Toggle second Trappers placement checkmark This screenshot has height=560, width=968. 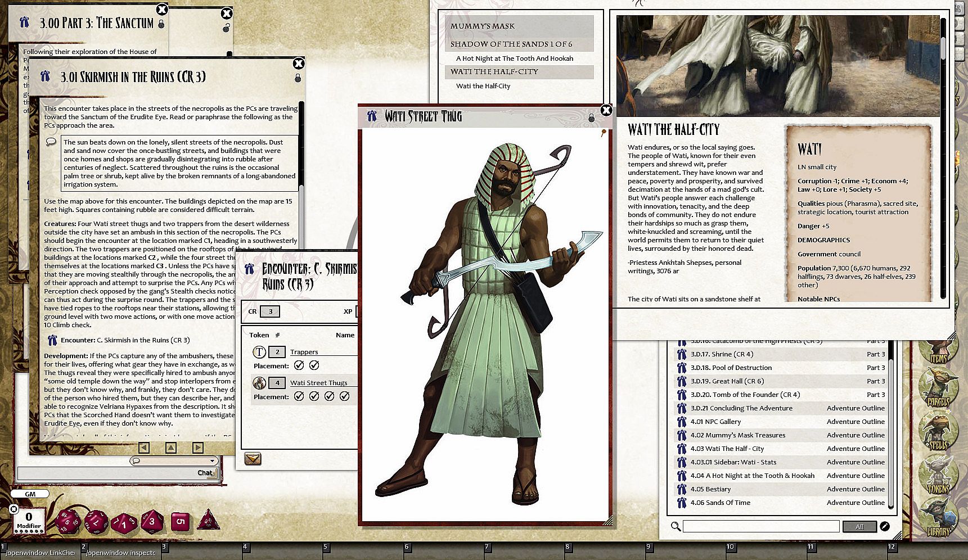(314, 365)
